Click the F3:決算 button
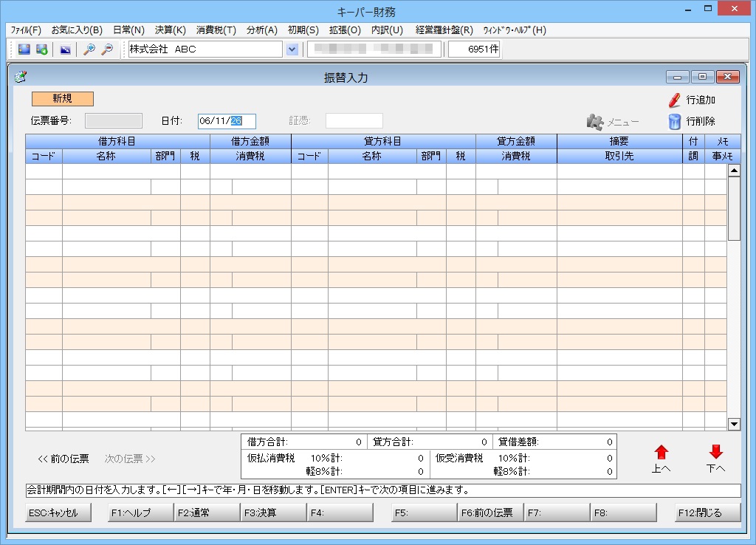Viewport: 756px width, 545px height. [x=274, y=513]
